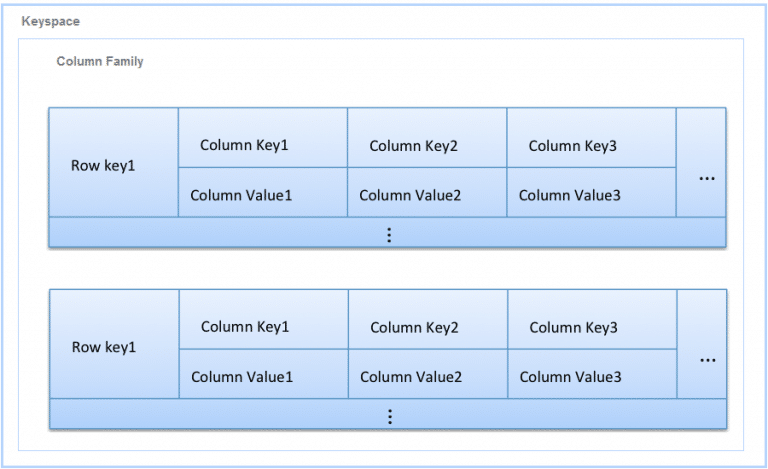Click the Column Family label
This screenshot has width=768, height=469.
tap(100, 62)
